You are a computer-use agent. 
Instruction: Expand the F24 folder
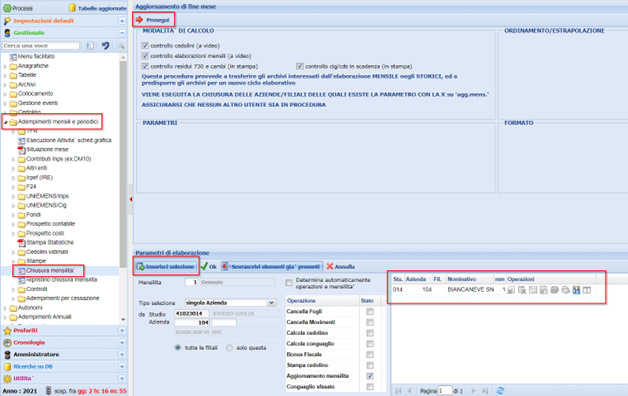point(14,187)
